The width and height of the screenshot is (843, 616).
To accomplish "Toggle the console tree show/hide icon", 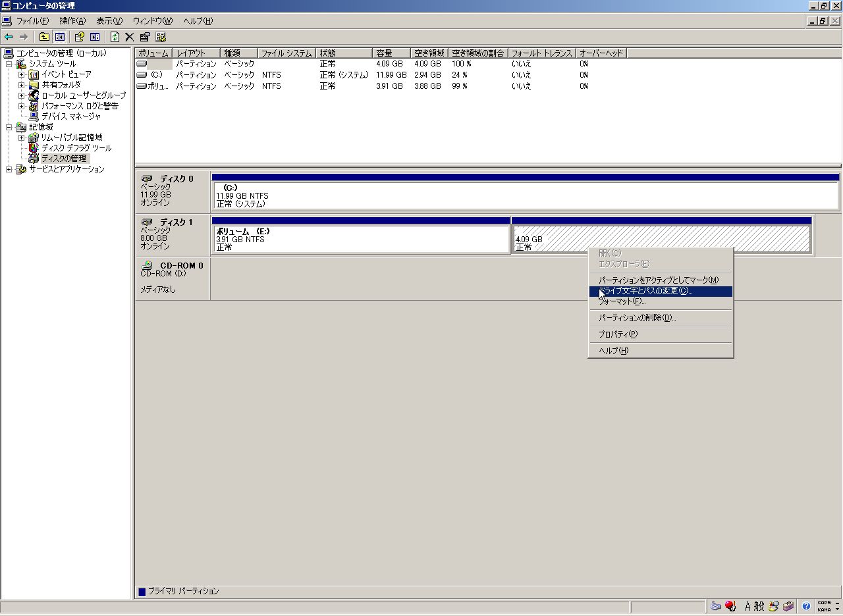I will (x=59, y=37).
